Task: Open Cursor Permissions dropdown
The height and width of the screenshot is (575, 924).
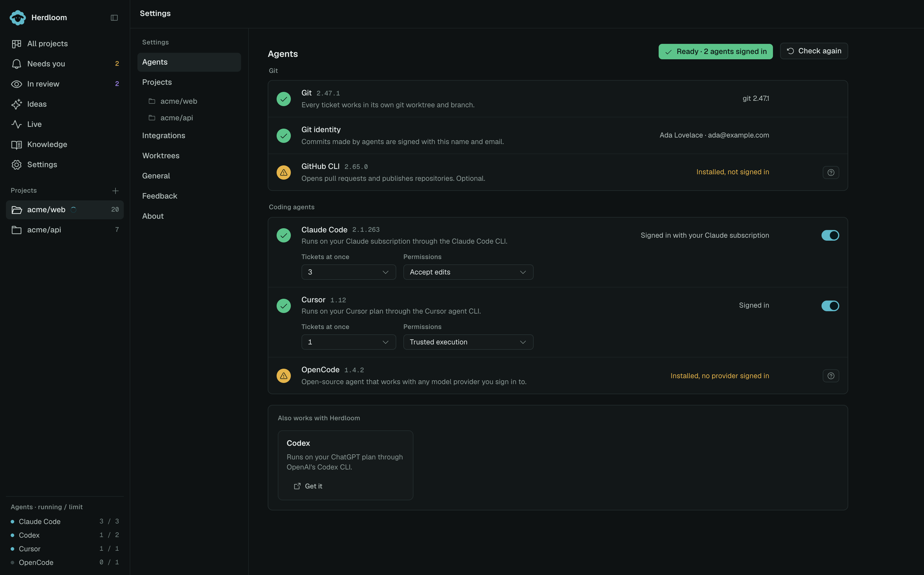Action: 468,342
